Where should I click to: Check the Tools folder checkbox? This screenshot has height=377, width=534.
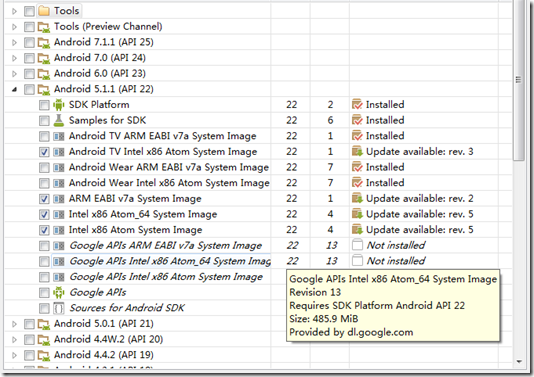29,11
